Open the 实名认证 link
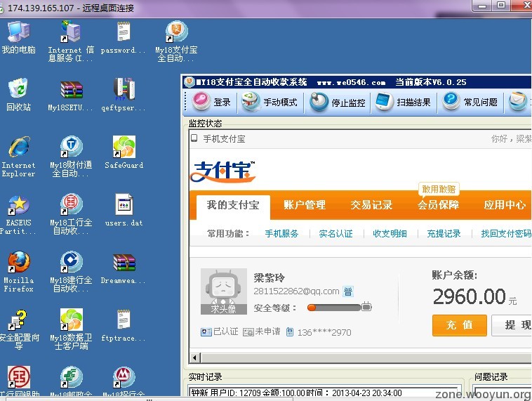Image resolution: width=532 pixels, height=401 pixels. (335, 234)
